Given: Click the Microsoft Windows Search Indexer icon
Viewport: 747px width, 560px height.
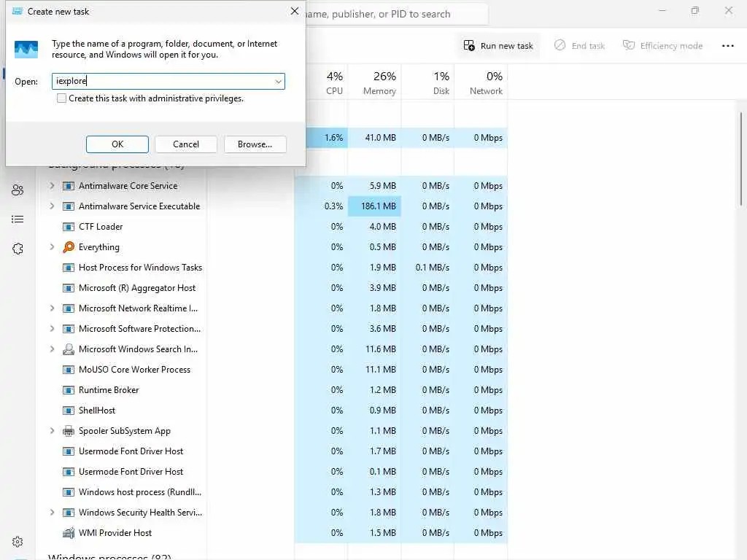Looking at the screenshot, I should (x=69, y=349).
